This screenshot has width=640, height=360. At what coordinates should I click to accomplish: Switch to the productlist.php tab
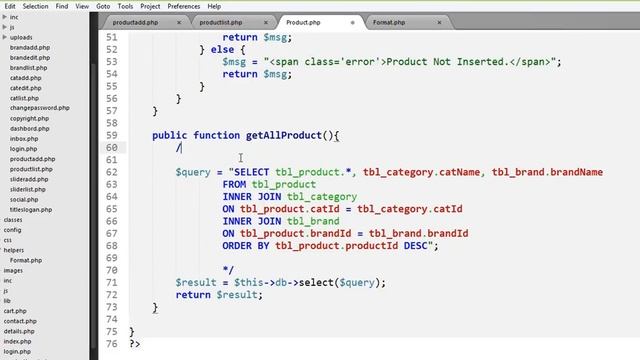pos(221,22)
